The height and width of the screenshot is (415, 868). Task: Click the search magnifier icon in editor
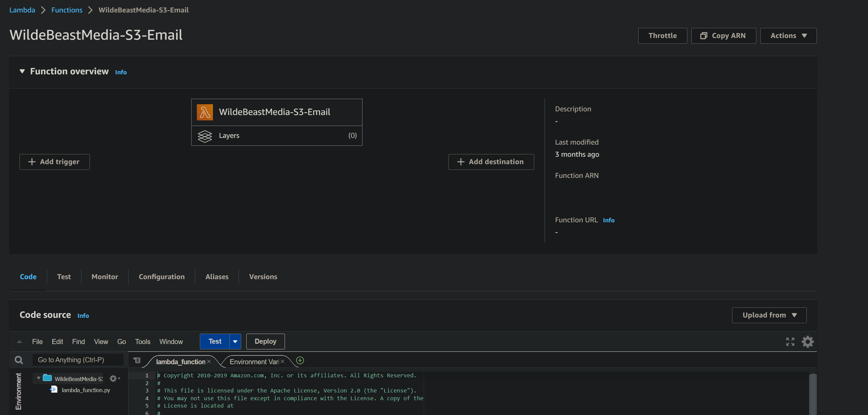19,360
